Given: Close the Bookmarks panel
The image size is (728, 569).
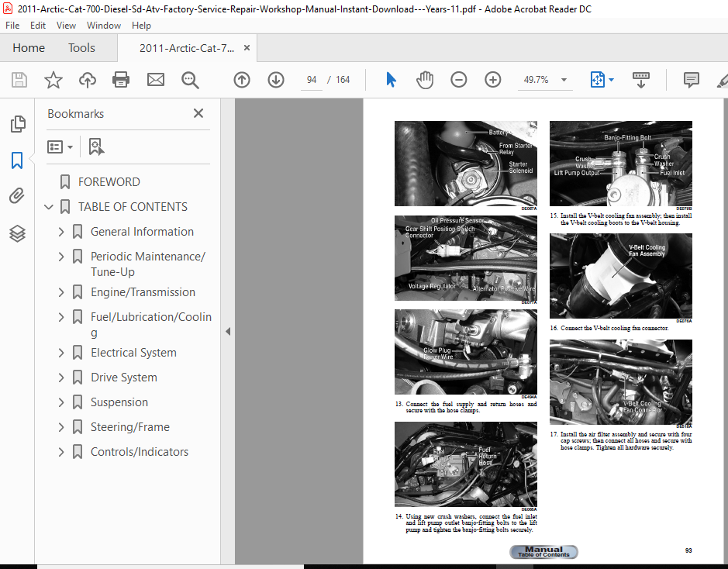Looking at the screenshot, I should 198,113.
